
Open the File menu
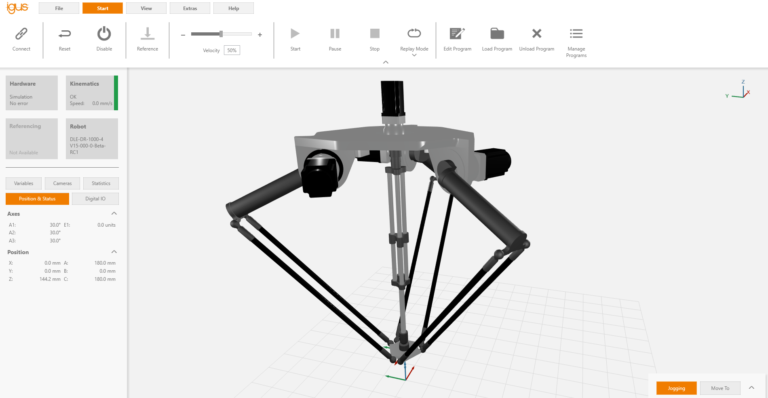(59, 8)
